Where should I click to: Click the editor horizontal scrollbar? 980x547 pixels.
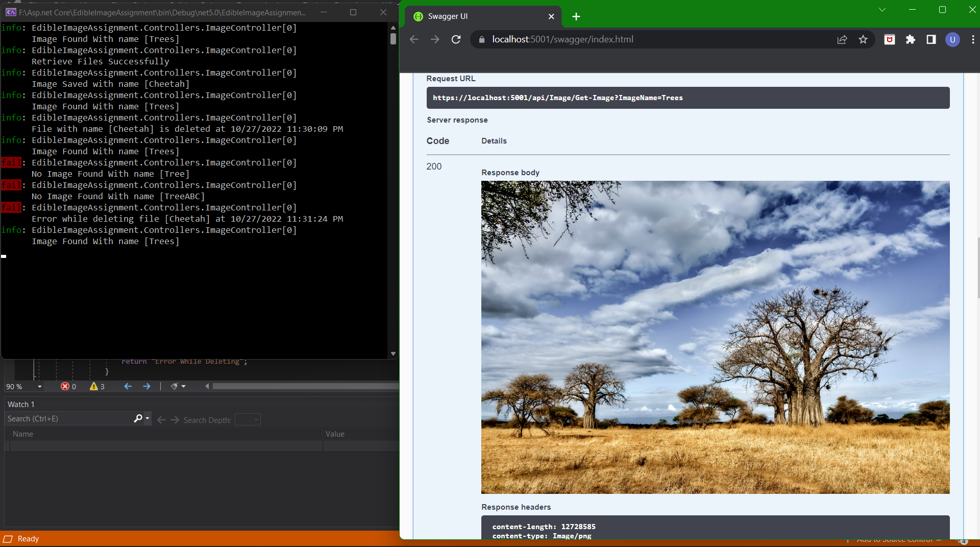pyautogui.click(x=305, y=386)
